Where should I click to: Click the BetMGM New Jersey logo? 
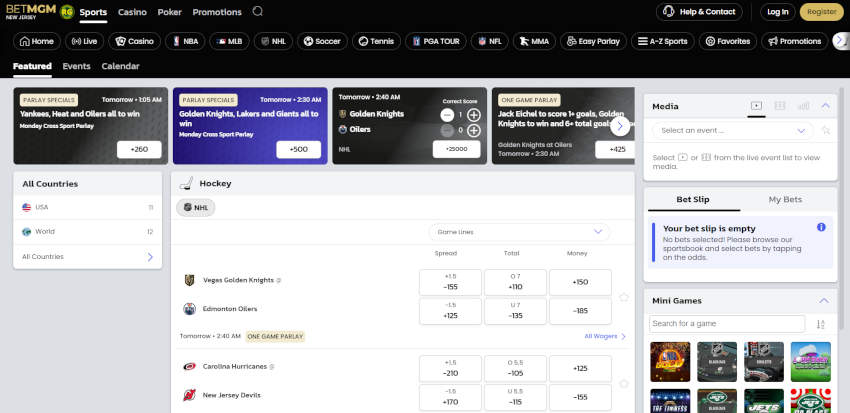(30, 11)
